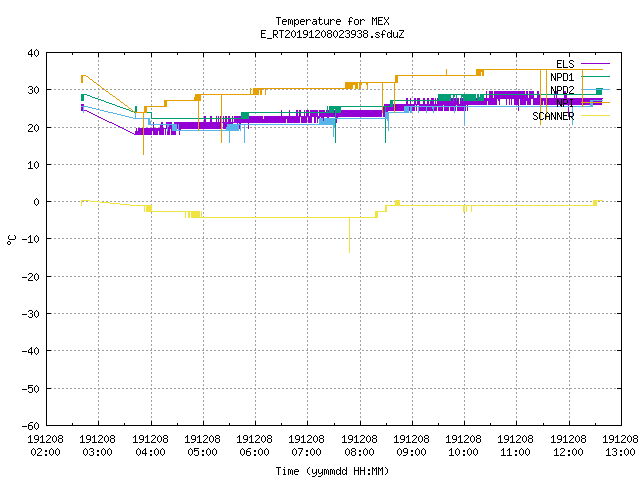Click the green NPD1 legend line sample
The height and width of the screenshot is (480, 640).
pyautogui.click(x=595, y=76)
